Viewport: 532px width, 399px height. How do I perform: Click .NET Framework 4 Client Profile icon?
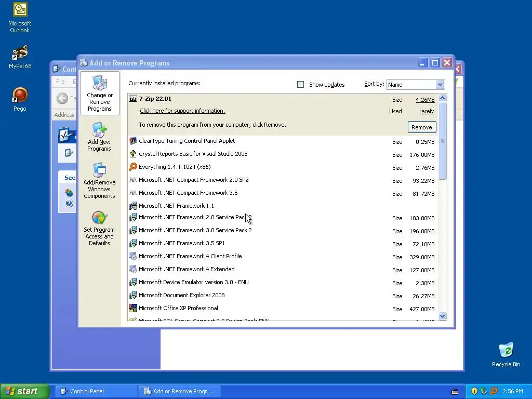point(133,256)
